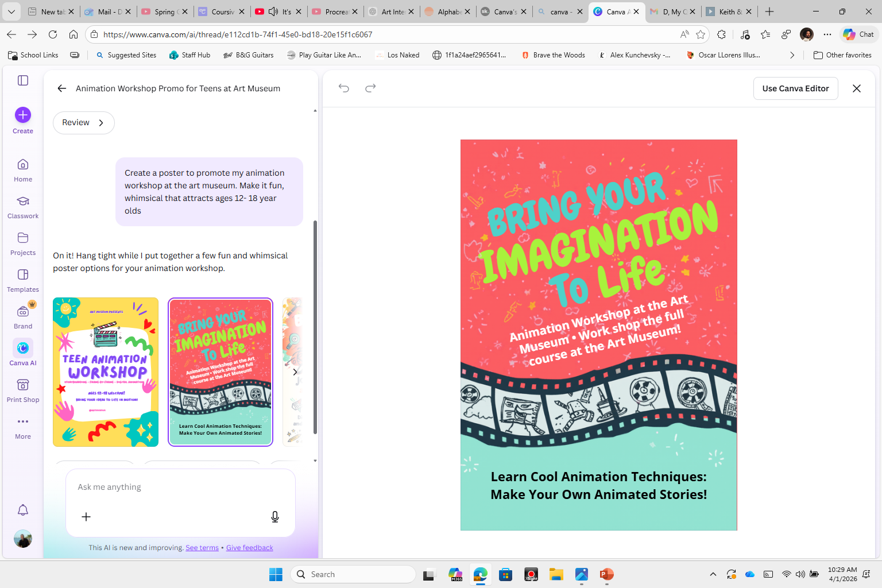Click the large poster preview image
The width and height of the screenshot is (882, 588).
pos(598,335)
